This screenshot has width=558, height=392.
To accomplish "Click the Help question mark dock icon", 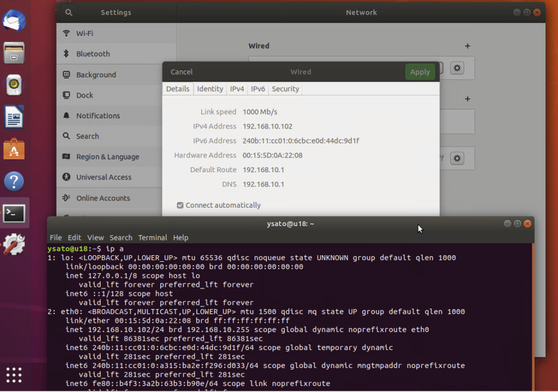I will [14, 181].
